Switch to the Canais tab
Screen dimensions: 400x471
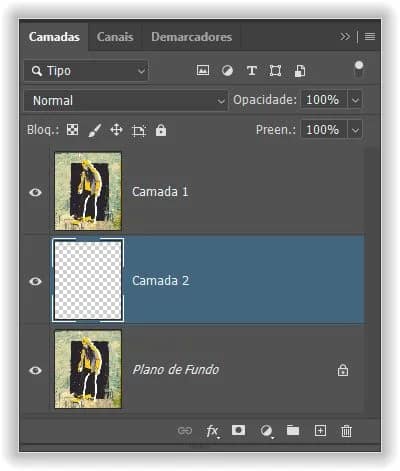click(x=115, y=37)
